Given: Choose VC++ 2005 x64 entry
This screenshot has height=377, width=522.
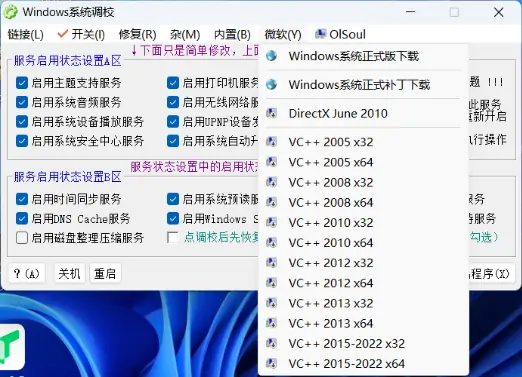Looking at the screenshot, I should [363, 162].
